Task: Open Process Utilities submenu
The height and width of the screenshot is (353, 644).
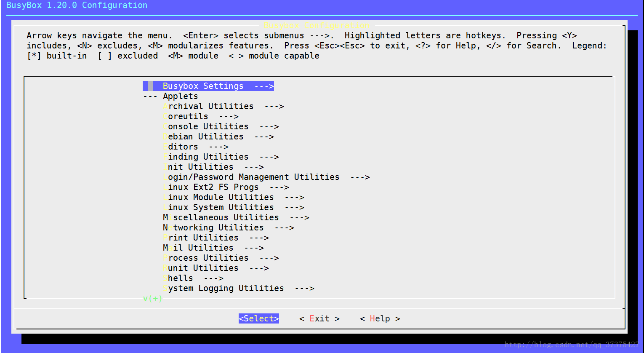Action: [x=221, y=258]
